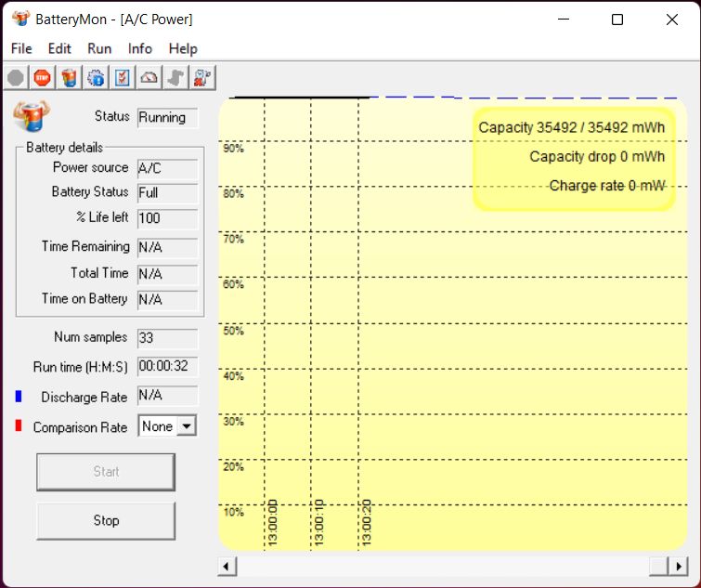
Task: Click the clock mascot toolbar icon
Action: click(202, 78)
